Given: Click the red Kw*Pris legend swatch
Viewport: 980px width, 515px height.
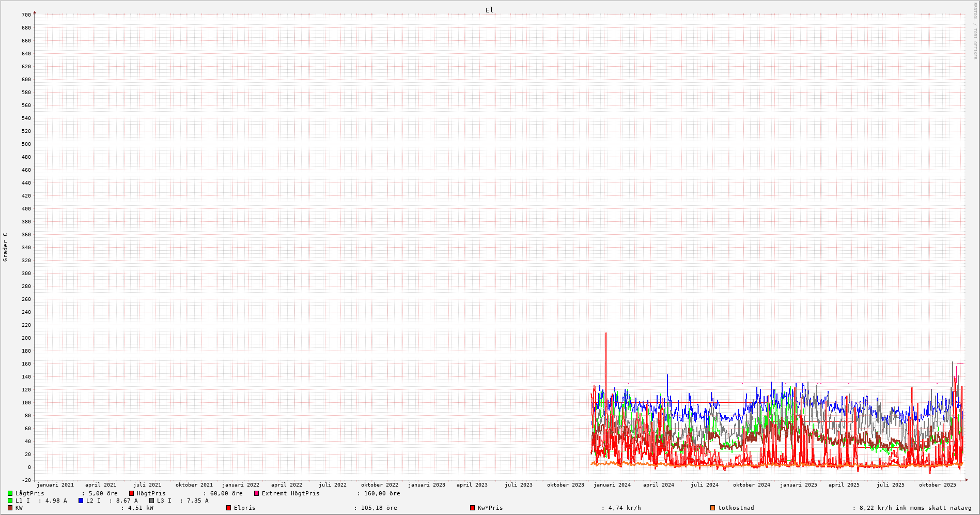Looking at the screenshot, I should pos(472,508).
